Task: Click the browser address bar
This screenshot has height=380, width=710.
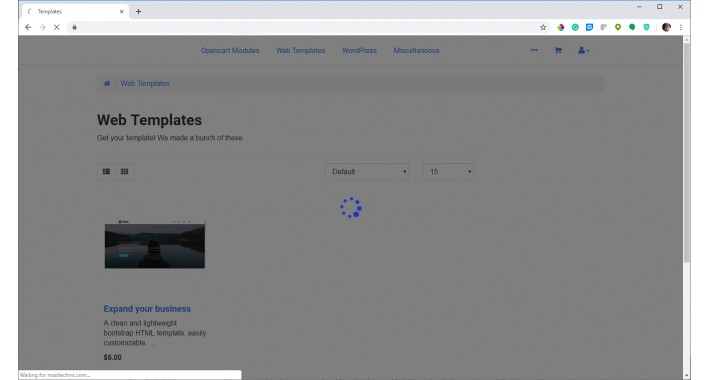Action: click(308, 27)
